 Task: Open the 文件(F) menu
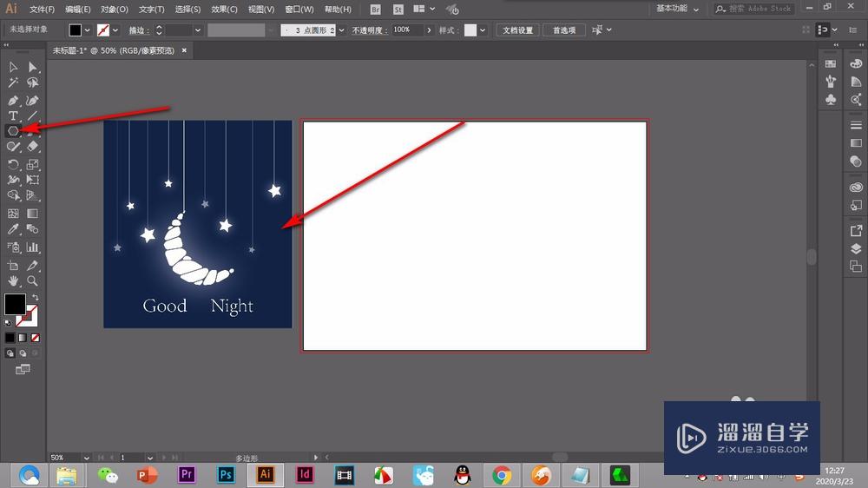pos(42,10)
